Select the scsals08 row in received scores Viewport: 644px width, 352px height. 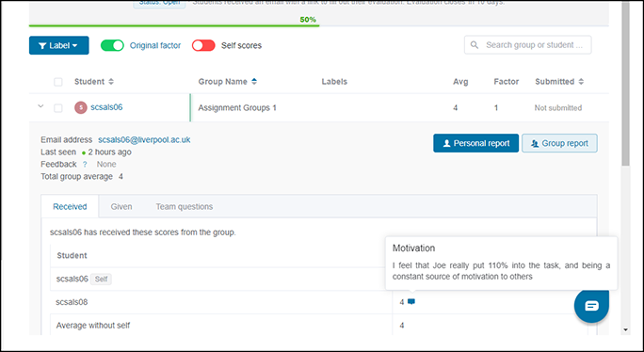[x=319, y=302]
